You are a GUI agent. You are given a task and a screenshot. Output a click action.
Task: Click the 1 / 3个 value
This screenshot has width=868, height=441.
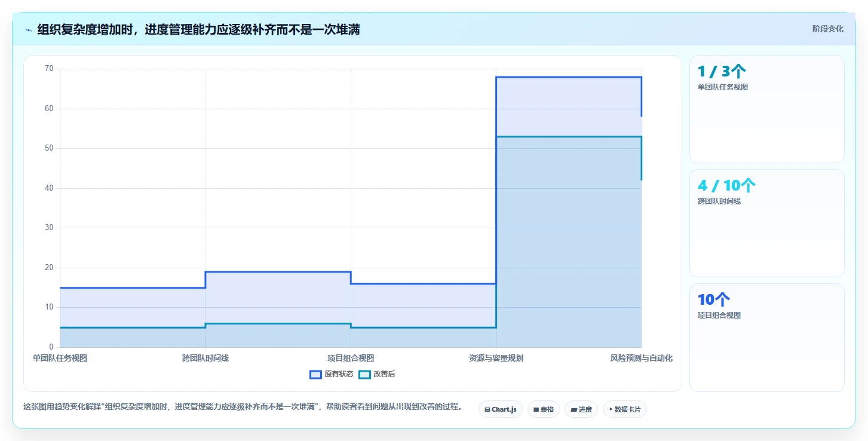click(x=722, y=72)
